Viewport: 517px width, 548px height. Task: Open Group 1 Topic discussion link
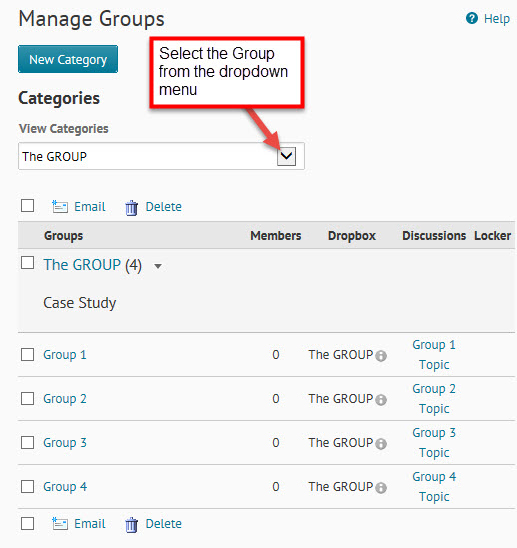(x=434, y=354)
